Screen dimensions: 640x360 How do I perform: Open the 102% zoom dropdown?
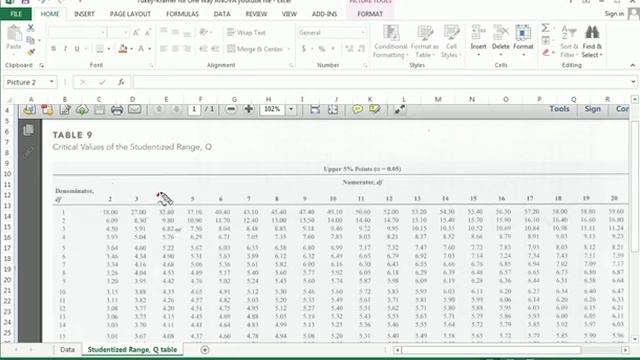(x=291, y=109)
